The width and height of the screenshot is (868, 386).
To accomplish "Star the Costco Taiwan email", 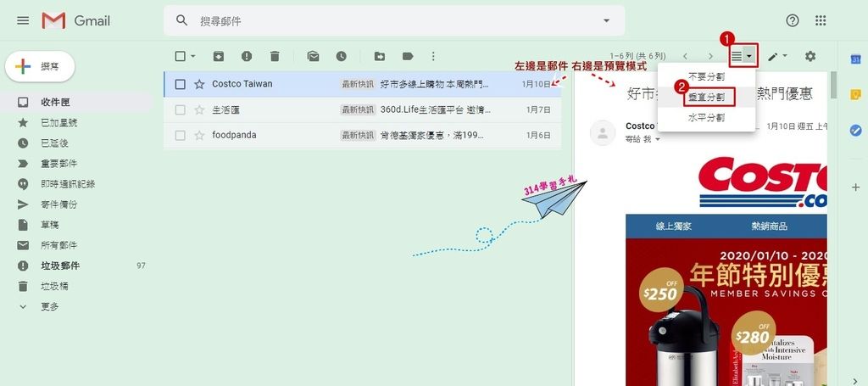I will point(199,84).
